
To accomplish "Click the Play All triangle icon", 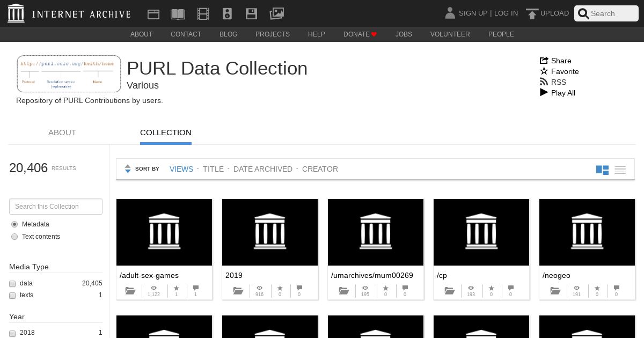I will coord(544,93).
